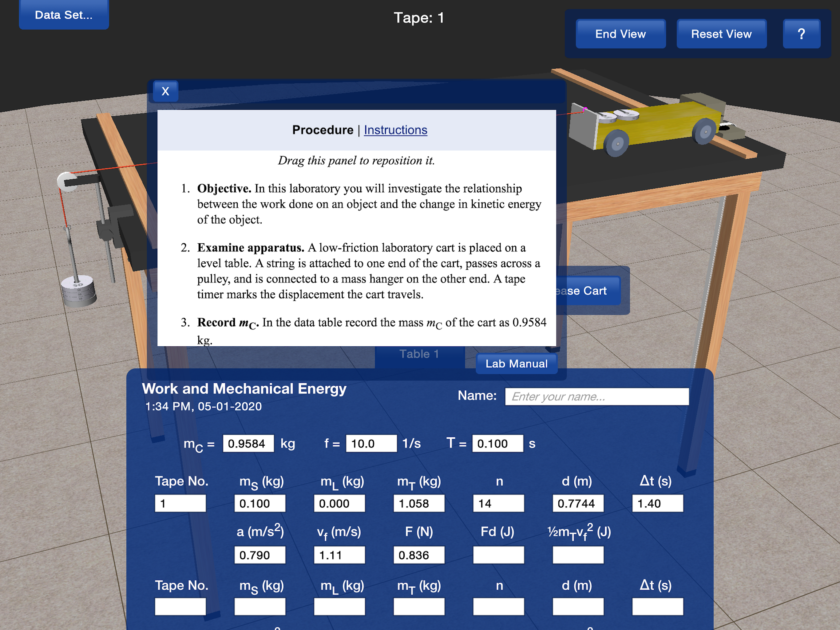Screen dimensions: 840x630
Task: Click the n field showing 14
Action: 499,504
